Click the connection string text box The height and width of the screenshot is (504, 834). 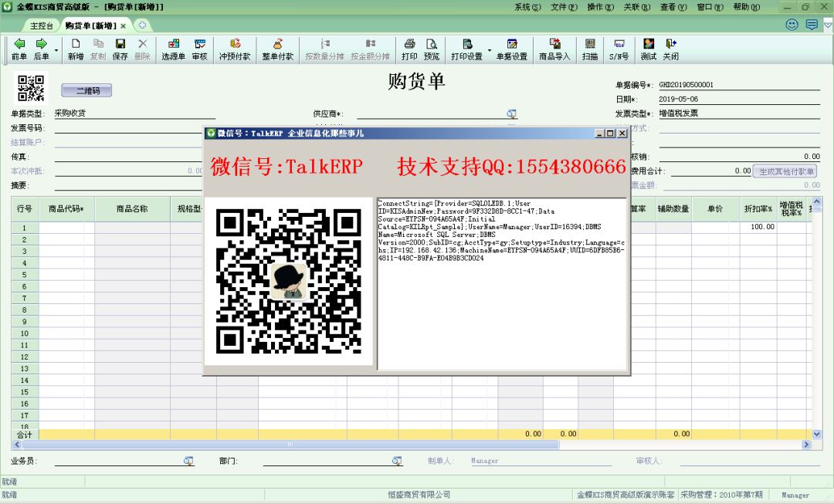tap(502, 284)
